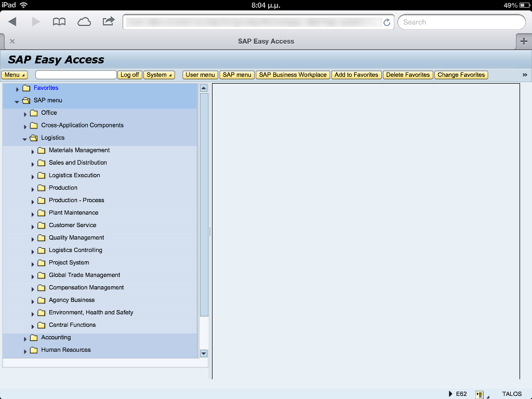Viewport: 532px width, 399px height.
Task: Click the Production - Process folder icon
Action: coord(42,200)
